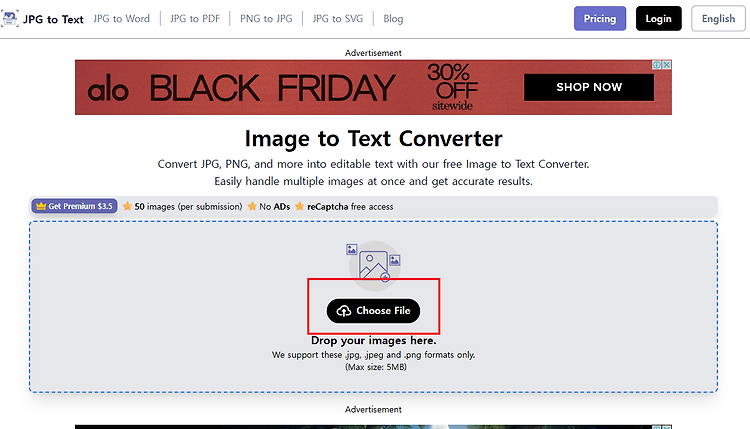This screenshot has width=750, height=429.
Task: Click the star beside No ADs
Action: (252, 207)
